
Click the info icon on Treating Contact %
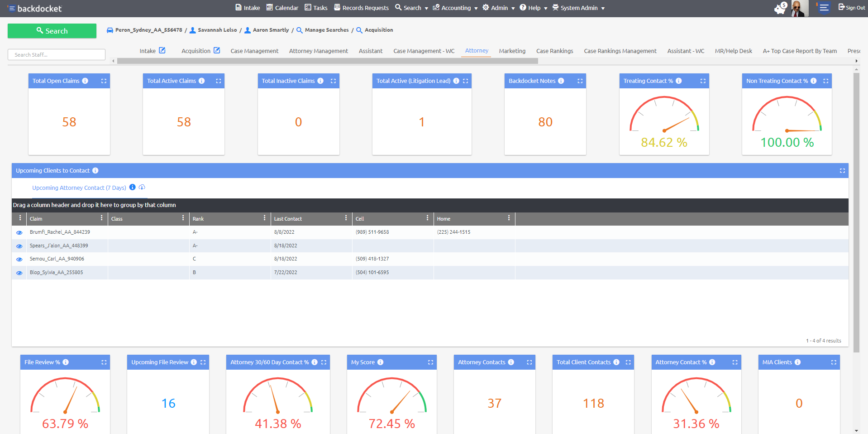678,81
